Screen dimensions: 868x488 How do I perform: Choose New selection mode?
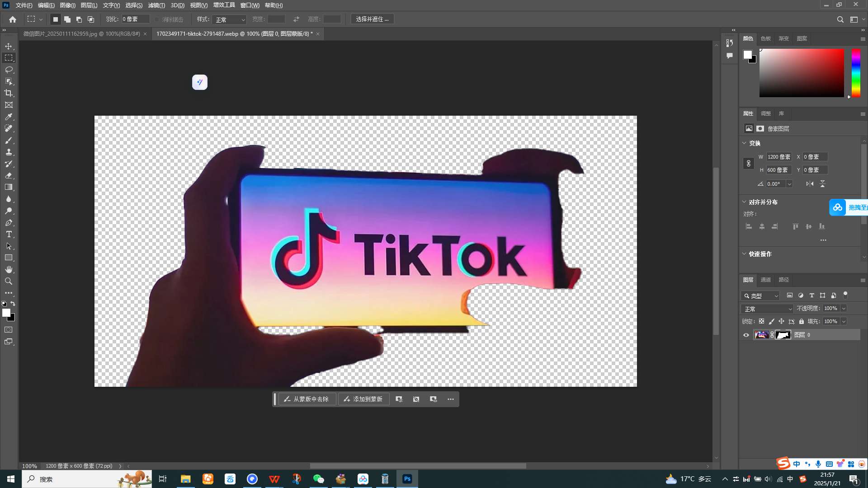[55, 19]
